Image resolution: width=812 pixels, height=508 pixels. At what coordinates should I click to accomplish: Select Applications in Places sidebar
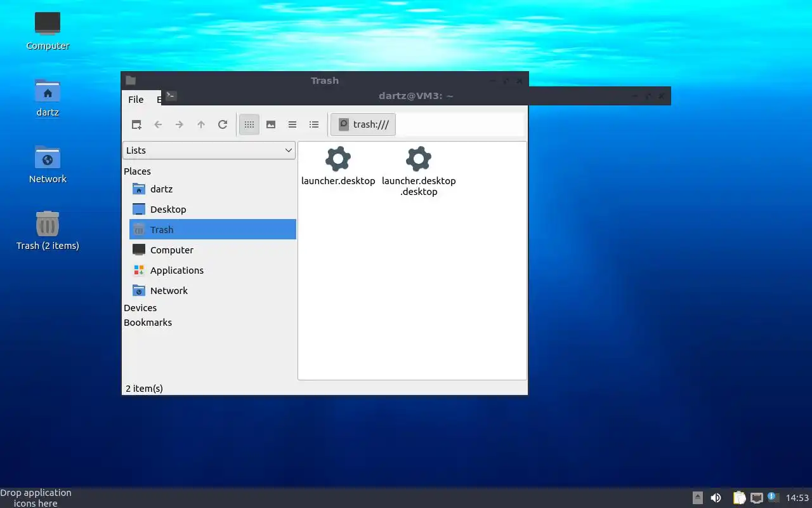pyautogui.click(x=213, y=270)
